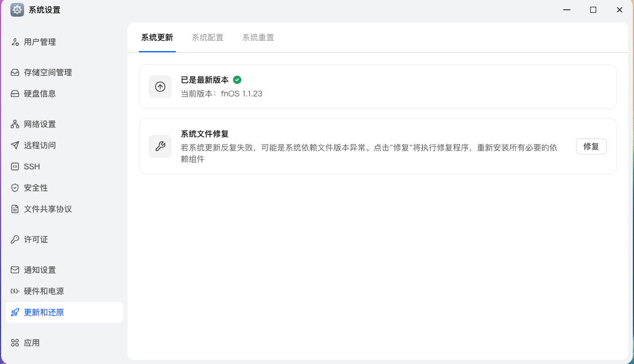Click the hard disk info icon
Screen dimensions: 634x364
pyautogui.click(x=15, y=94)
